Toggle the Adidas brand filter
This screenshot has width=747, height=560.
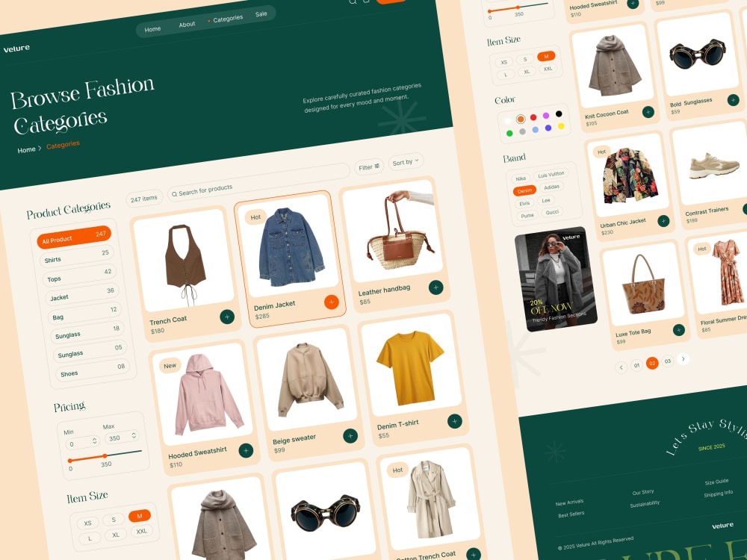[552, 187]
